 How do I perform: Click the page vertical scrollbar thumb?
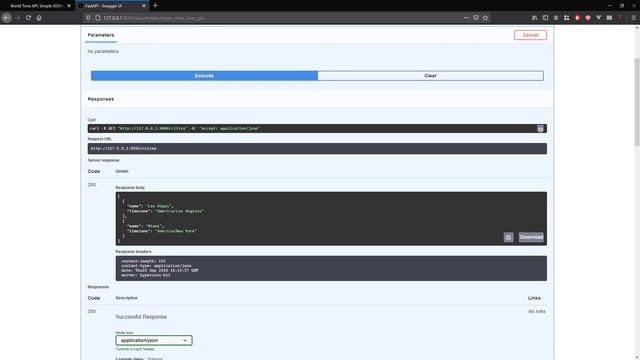click(637, 102)
